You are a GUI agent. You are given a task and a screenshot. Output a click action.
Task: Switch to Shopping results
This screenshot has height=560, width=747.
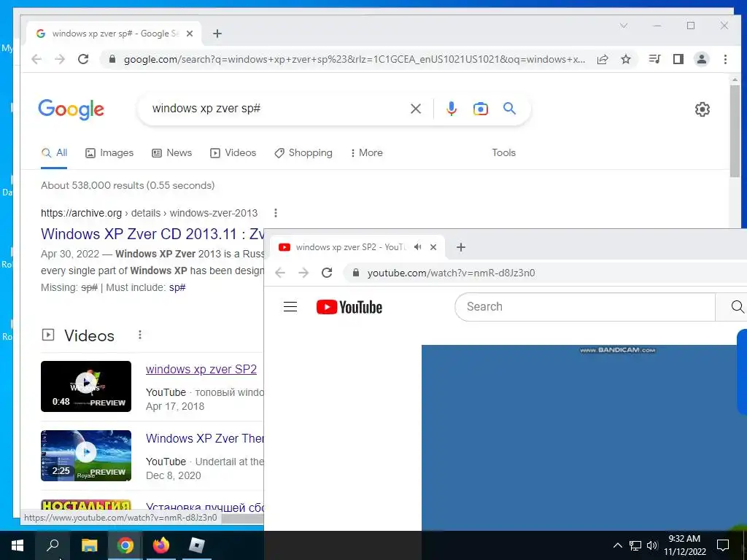[x=303, y=153]
